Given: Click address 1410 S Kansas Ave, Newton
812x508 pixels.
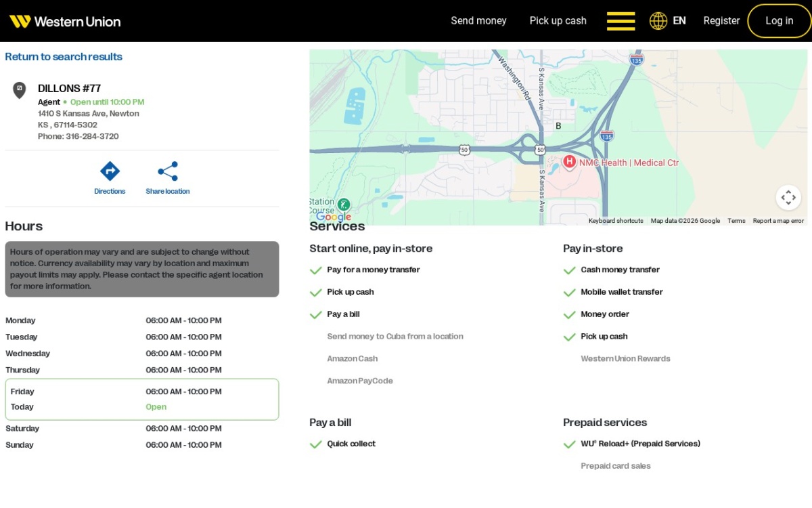Looking at the screenshot, I should pyautogui.click(x=89, y=114).
